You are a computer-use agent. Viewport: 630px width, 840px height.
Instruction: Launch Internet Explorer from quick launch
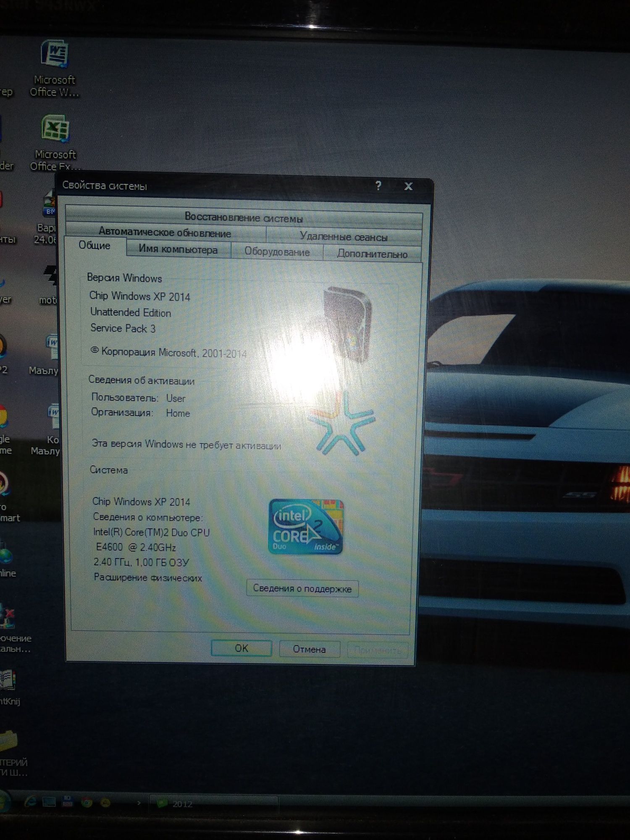click(x=30, y=802)
